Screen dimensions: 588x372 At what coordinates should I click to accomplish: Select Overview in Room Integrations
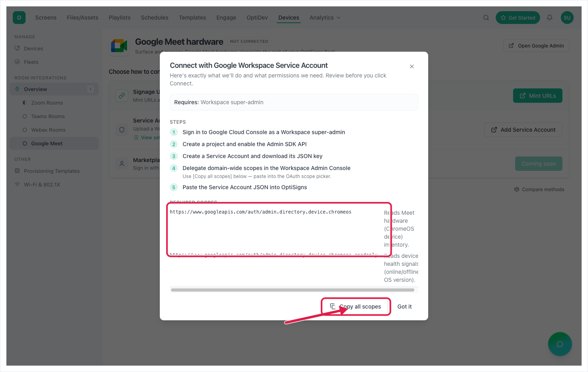[54, 89]
